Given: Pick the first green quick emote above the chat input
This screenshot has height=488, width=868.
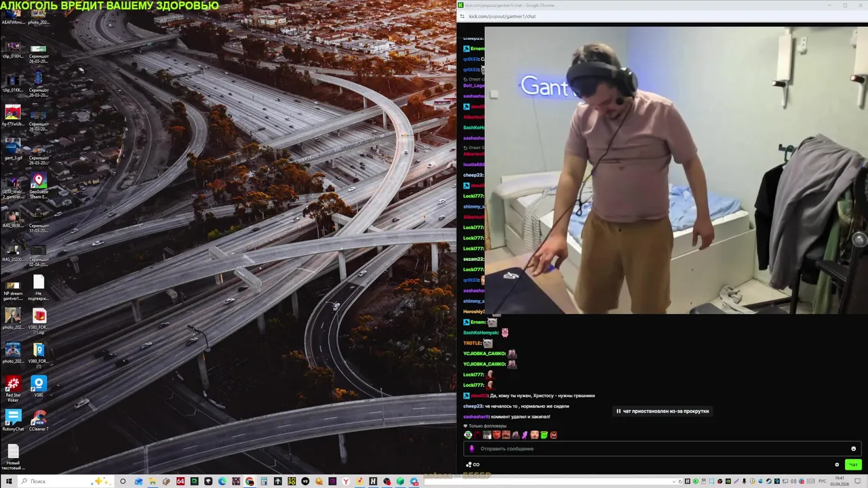Looking at the screenshot, I should coord(468,435).
